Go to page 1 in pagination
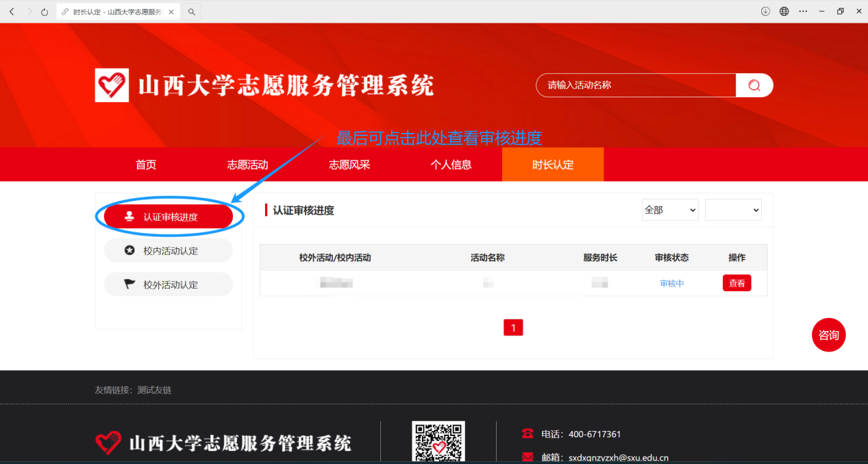The width and height of the screenshot is (868, 464). [513, 328]
